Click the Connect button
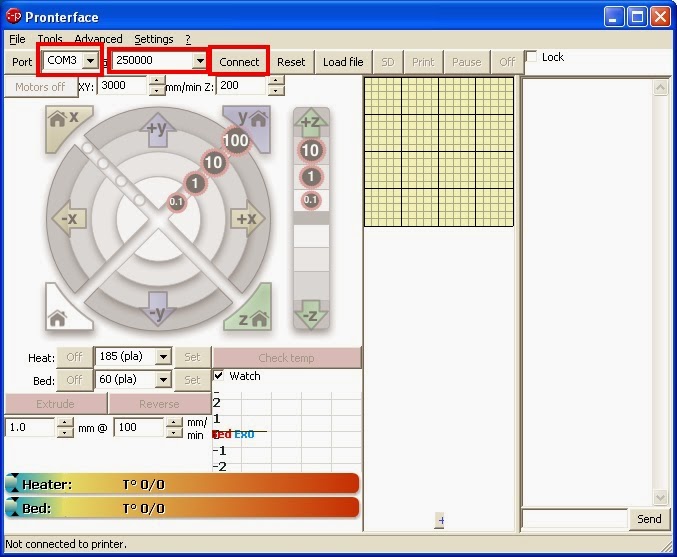The image size is (677, 557). coord(239,62)
